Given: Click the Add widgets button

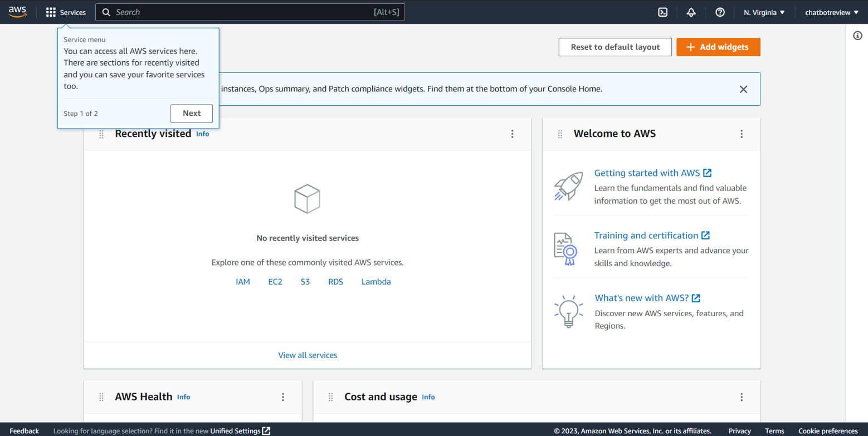Looking at the screenshot, I should pos(718,47).
